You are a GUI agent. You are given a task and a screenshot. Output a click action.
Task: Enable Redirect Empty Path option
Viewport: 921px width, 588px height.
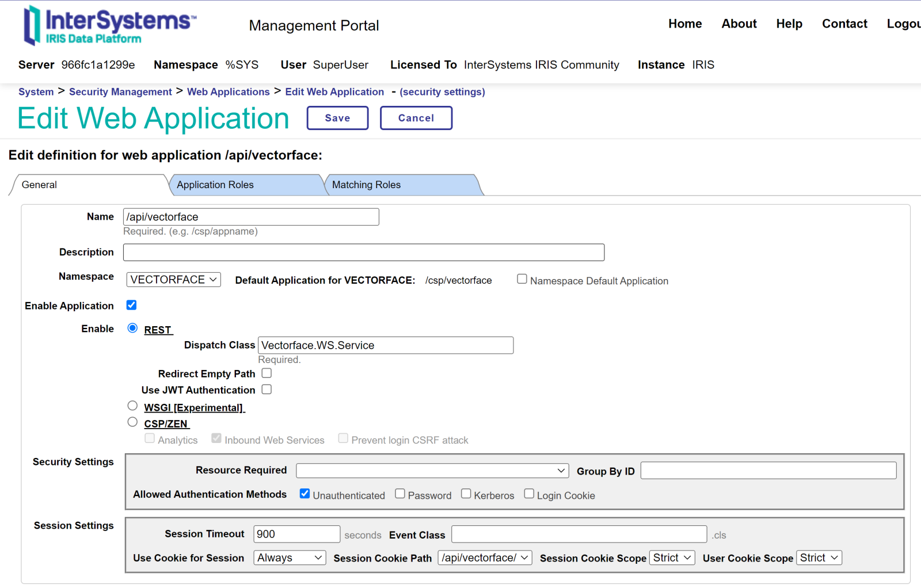[x=267, y=373]
